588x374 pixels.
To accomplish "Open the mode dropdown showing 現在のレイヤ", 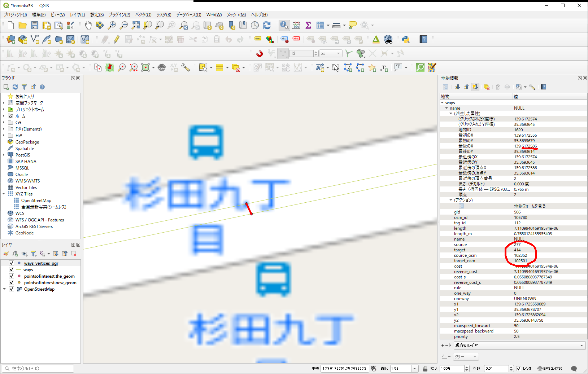I will (x=519, y=346).
